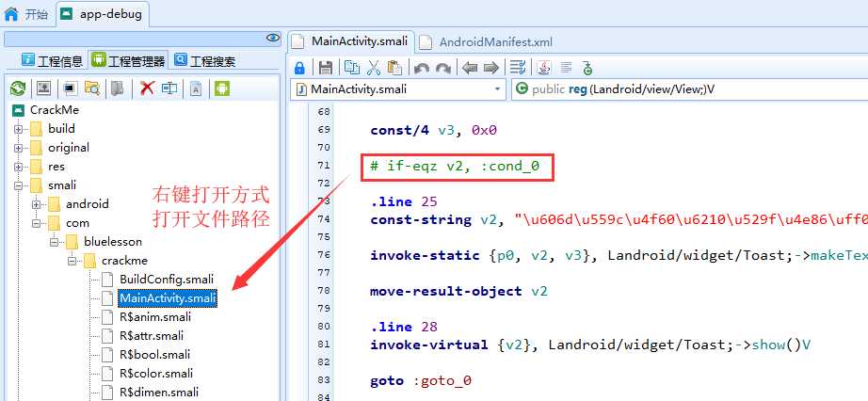Click the Copy icon in editor toolbar

tap(352, 68)
